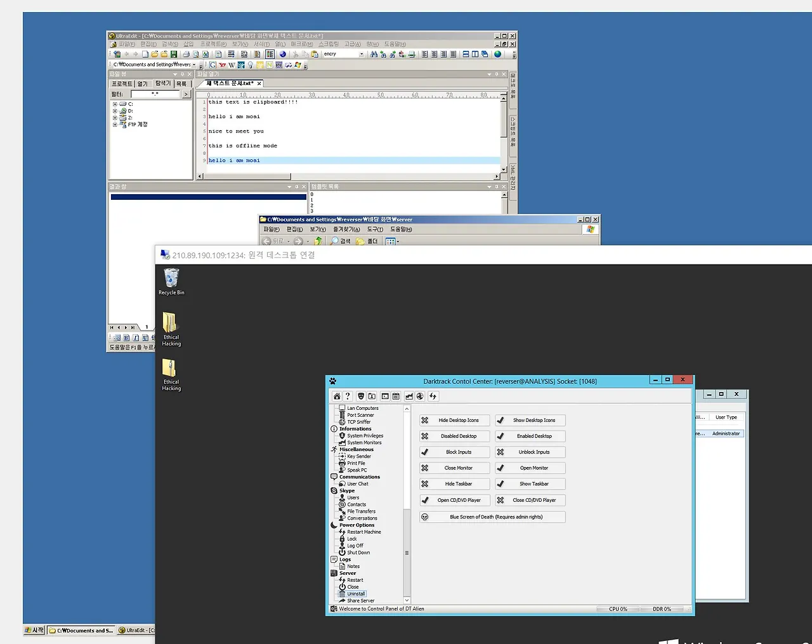Screen dimensions: 812x644
Task: Click the home icon in Darktrack toolbar
Action: (337, 397)
